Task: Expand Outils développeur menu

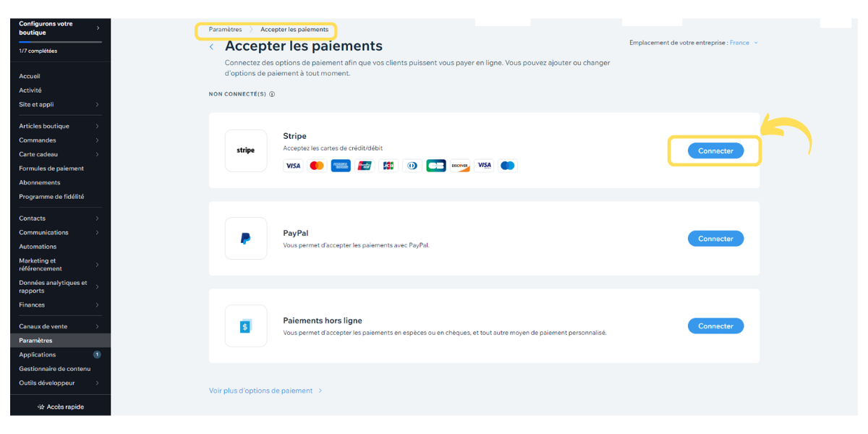Action: (x=60, y=383)
